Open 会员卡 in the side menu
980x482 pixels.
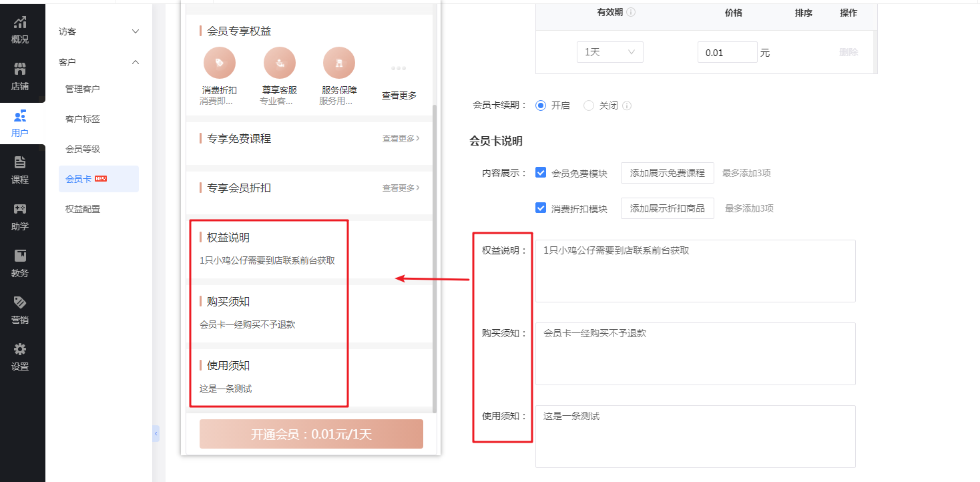click(99, 179)
